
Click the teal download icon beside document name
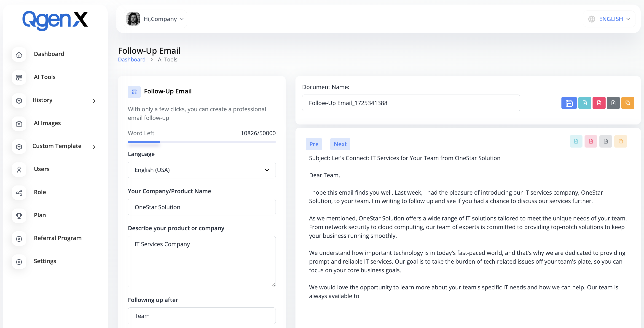[x=585, y=103]
